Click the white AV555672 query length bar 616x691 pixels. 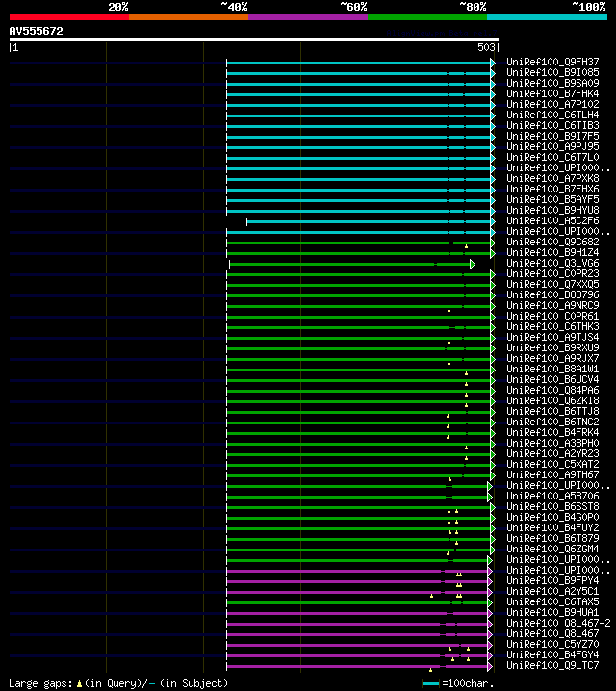(254, 39)
